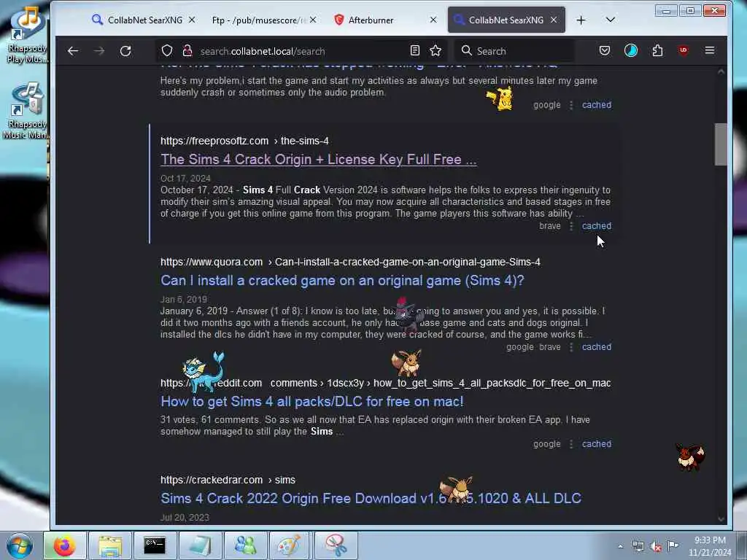Open How to get Sims 4 packs link
The image size is (747, 560).
[312, 402]
